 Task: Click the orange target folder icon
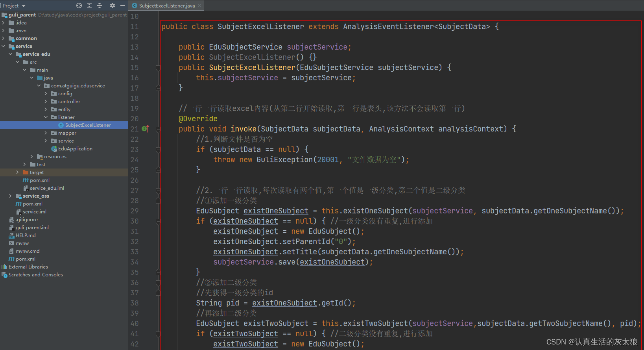point(26,172)
